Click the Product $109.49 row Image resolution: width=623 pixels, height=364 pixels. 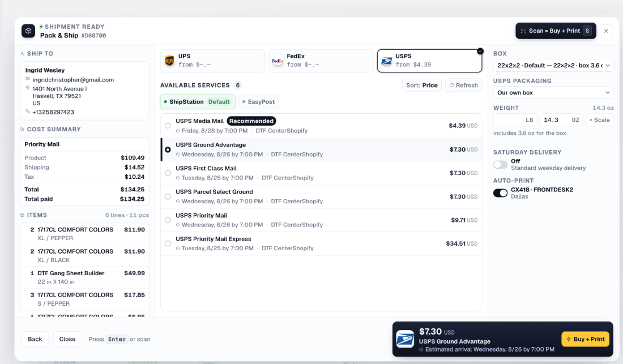(x=84, y=158)
